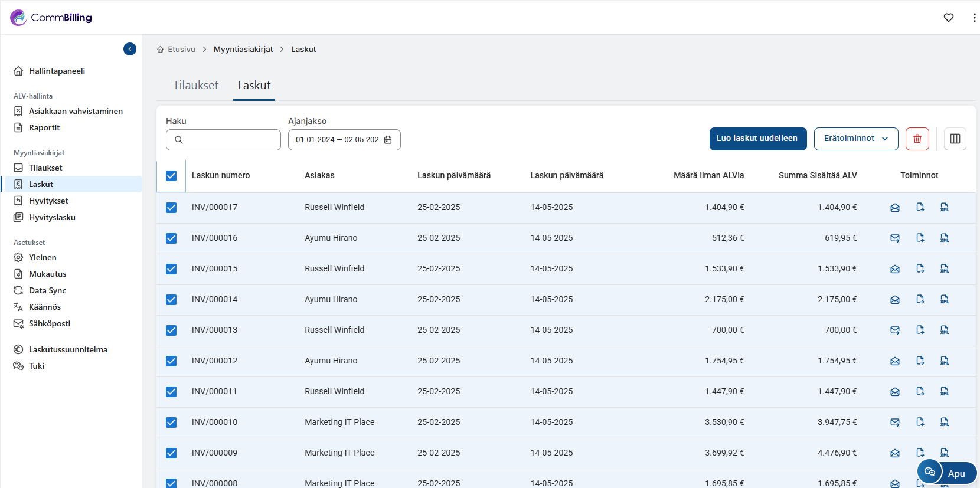
Task: Uncheck the checkbox for INV/000014
Action: tap(171, 300)
